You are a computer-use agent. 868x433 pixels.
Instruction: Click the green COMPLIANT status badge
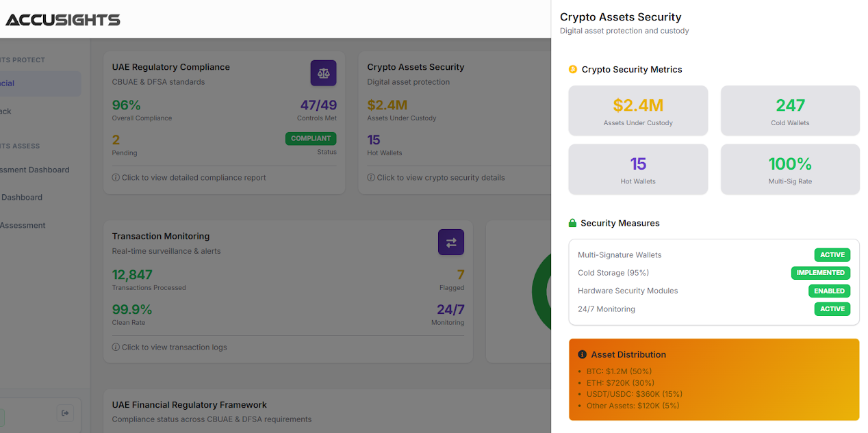[311, 138]
